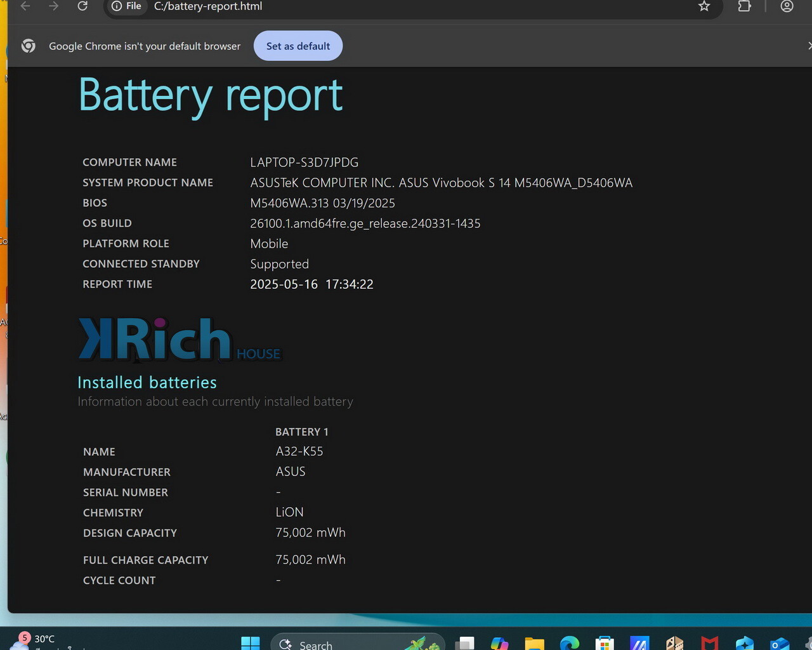Click the PLATFORM ROLE value Mobile
Image resolution: width=812 pixels, height=650 pixels.
[x=269, y=244]
